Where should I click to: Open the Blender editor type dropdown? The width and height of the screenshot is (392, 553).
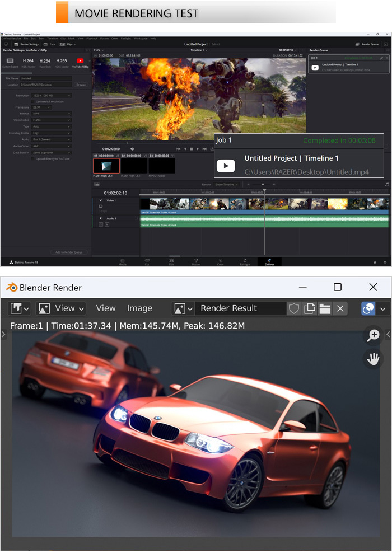pos(19,308)
